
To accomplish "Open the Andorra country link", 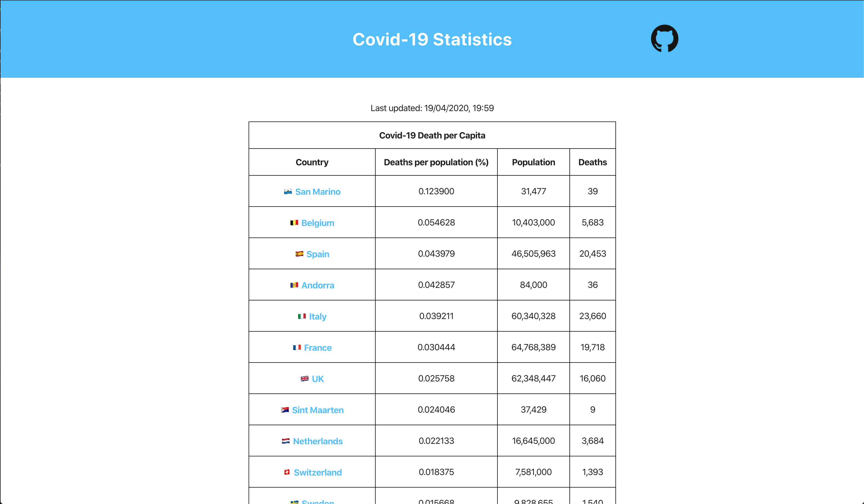I will pyautogui.click(x=318, y=285).
